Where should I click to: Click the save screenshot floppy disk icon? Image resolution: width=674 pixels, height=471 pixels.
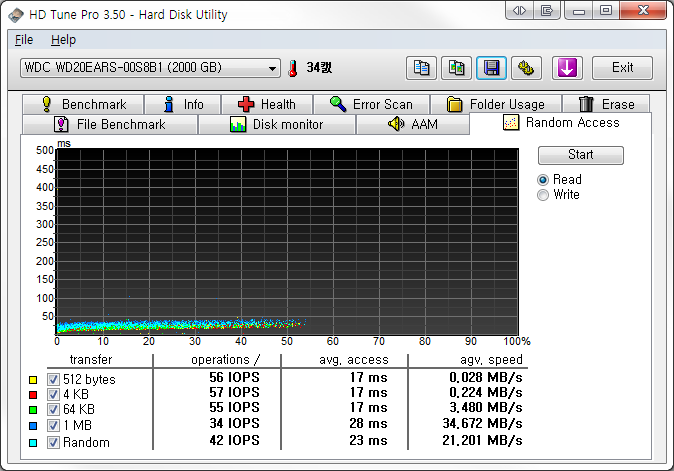pos(491,68)
